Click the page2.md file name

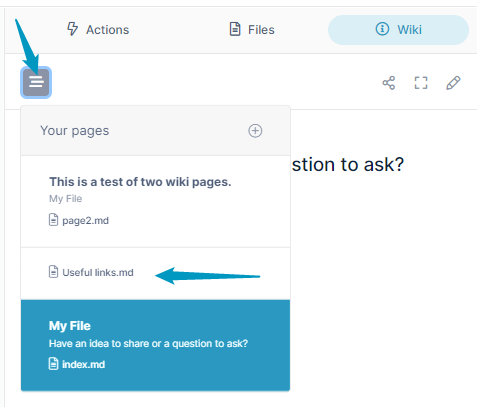pyautogui.click(x=85, y=221)
